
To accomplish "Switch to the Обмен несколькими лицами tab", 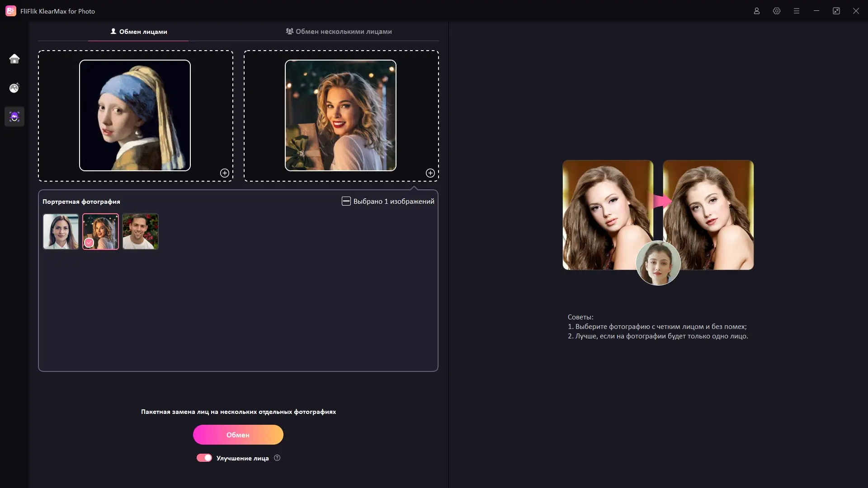I will click(338, 31).
